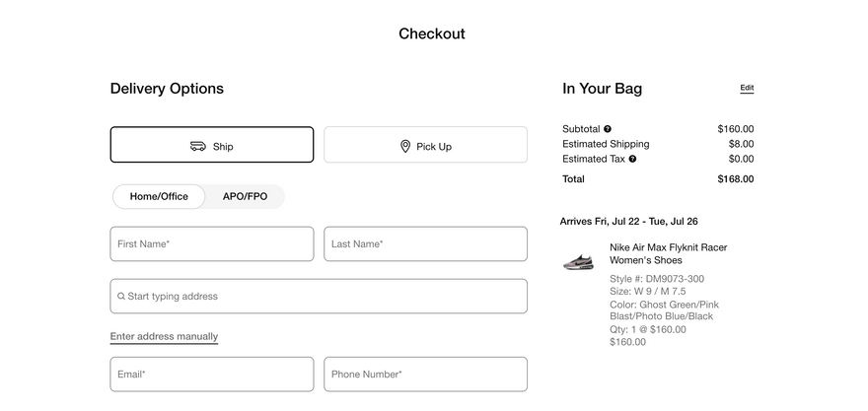Click the delivery truck icon on Ship
868x411 pixels.
pos(198,146)
